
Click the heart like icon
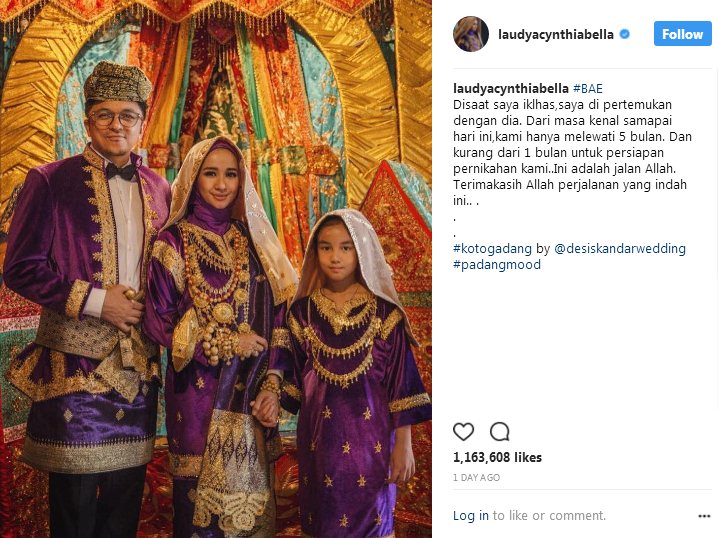(x=463, y=432)
